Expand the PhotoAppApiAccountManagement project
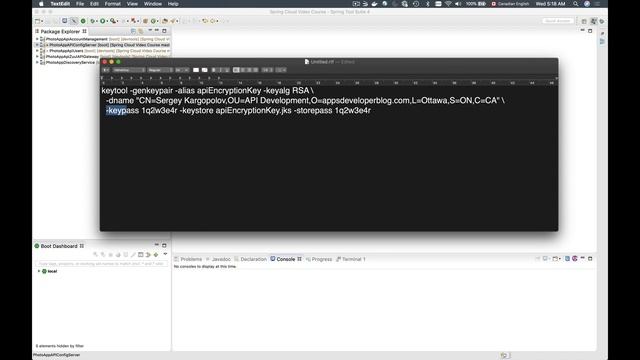The width and height of the screenshot is (640, 360). click(x=37, y=39)
